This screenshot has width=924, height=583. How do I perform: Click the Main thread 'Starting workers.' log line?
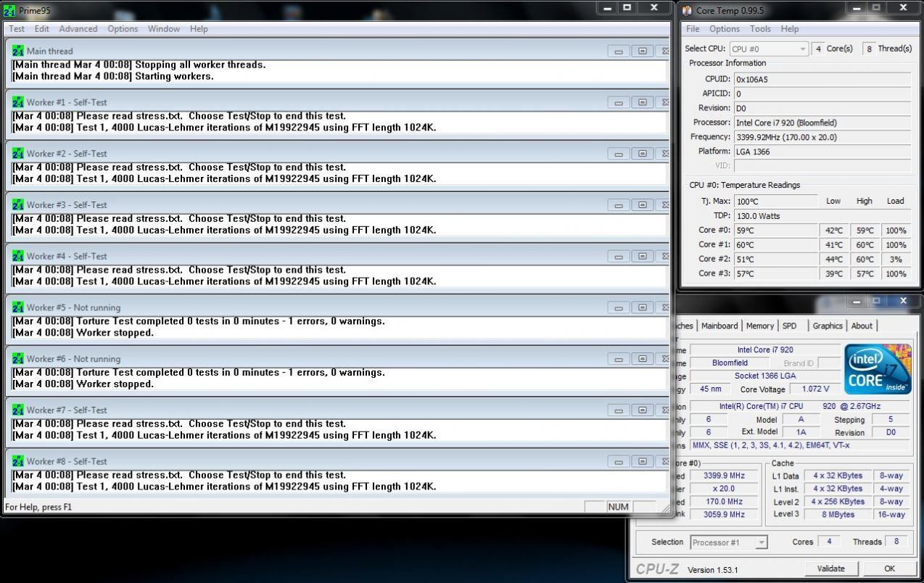(x=113, y=76)
